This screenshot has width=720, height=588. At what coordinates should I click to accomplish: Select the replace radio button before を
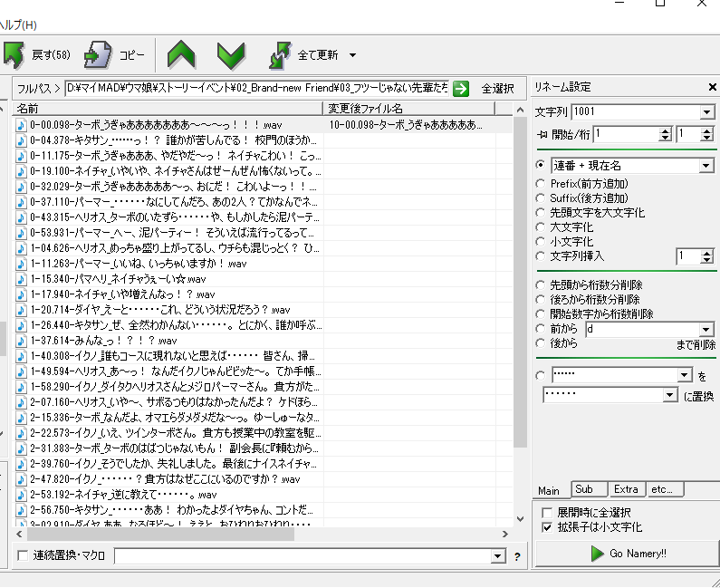point(541,376)
